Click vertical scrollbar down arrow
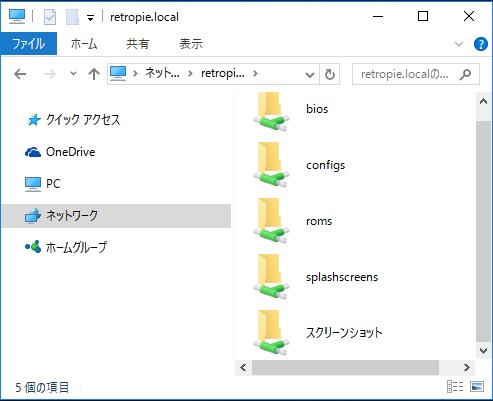493x401 pixels. 483,350
